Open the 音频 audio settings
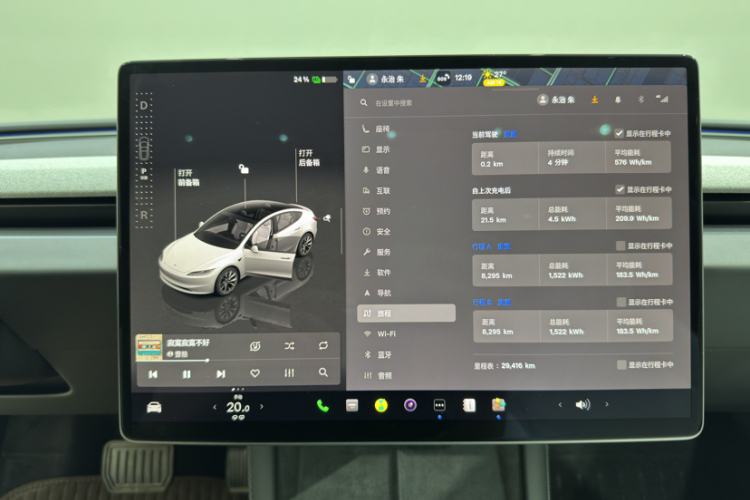This screenshot has width=750, height=500. point(377,376)
